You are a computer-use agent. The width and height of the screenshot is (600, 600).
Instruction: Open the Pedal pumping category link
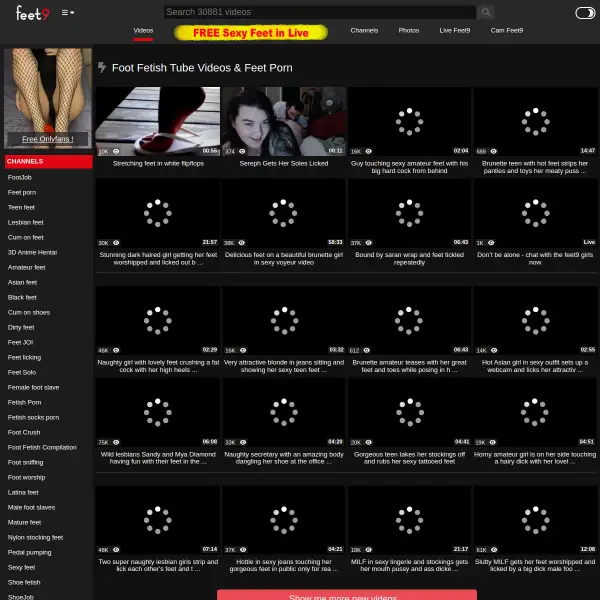pyautogui.click(x=29, y=552)
